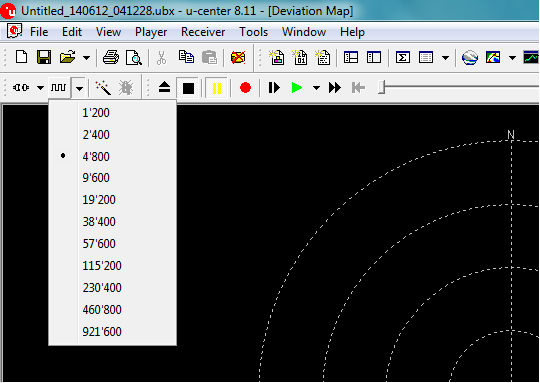Open the Google Earth globe icon

coord(469,57)
